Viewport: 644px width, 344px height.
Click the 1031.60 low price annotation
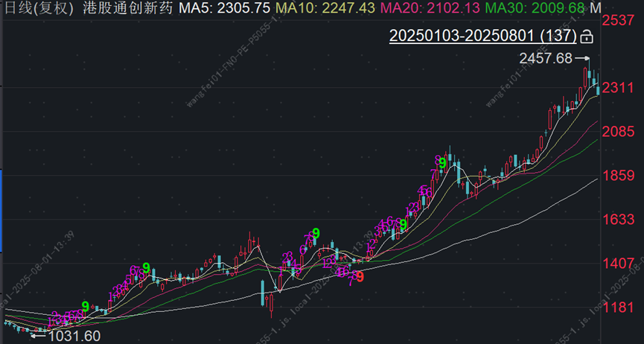click(x=74, y=337)
